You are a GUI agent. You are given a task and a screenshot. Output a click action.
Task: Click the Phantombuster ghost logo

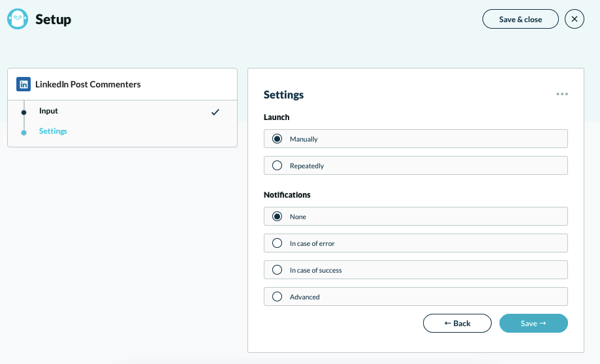click(x=18, y=19)
